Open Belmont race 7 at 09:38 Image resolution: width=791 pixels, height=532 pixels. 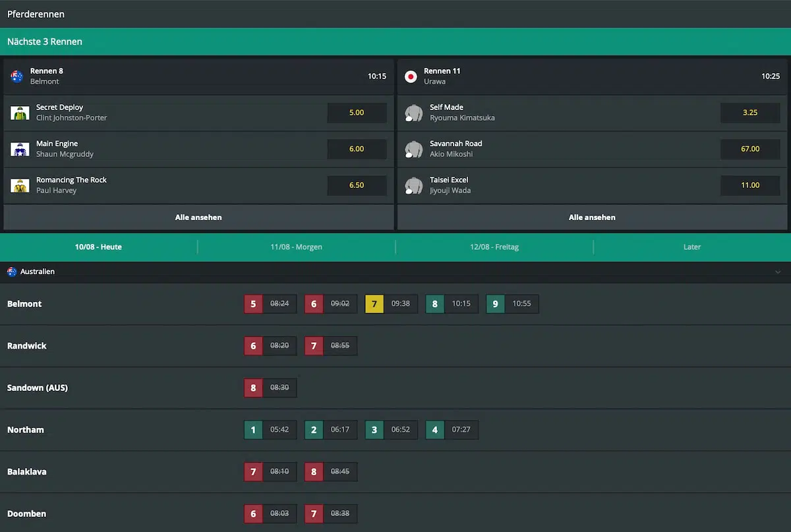(392, 304)
